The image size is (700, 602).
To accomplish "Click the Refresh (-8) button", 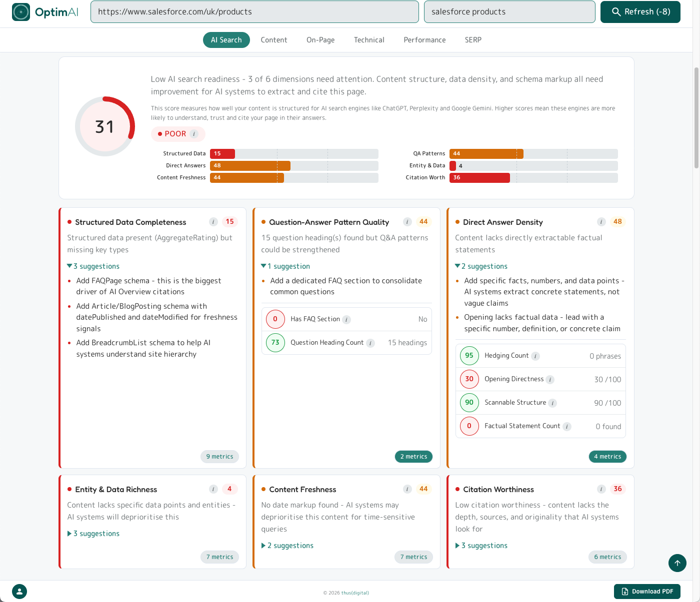I will [640, 12].
